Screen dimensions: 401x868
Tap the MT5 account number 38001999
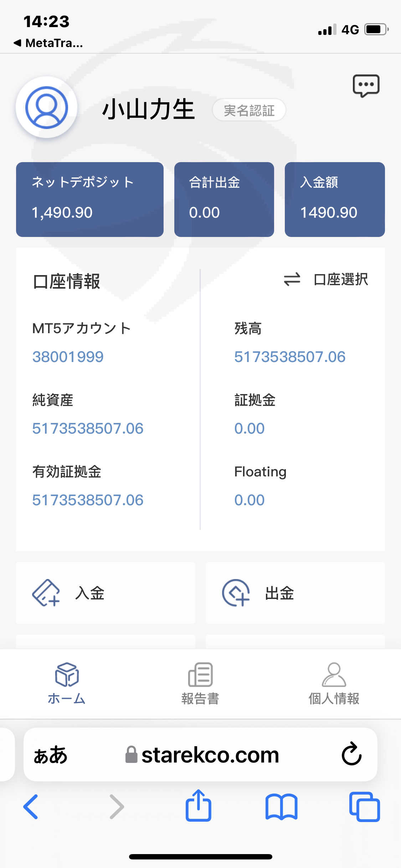click(x=68, y=357)
